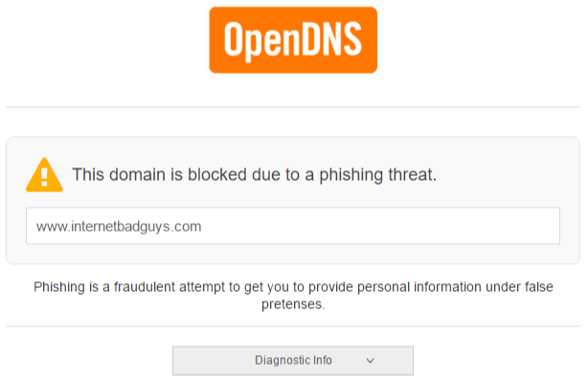Click the letter 'O' in the OpenDNS logo
The height and width of the screenshot is (380, 588).
pyautogui.click(x=235, y=38)
